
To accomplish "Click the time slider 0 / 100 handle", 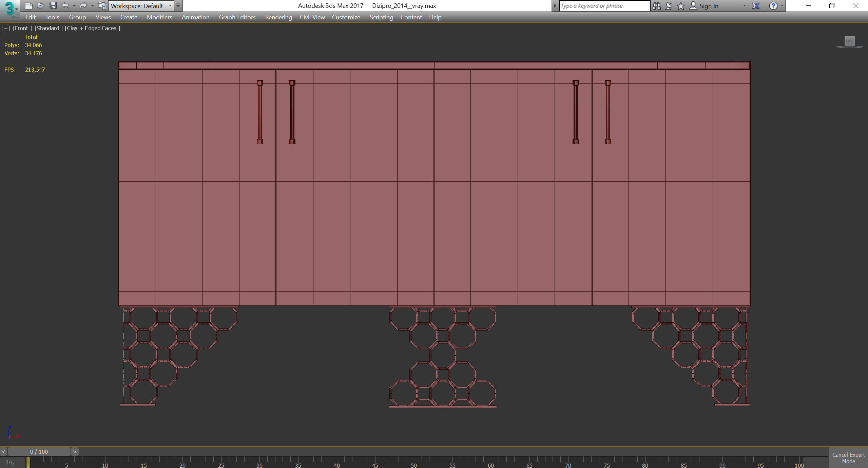I will tap(39, 452).
